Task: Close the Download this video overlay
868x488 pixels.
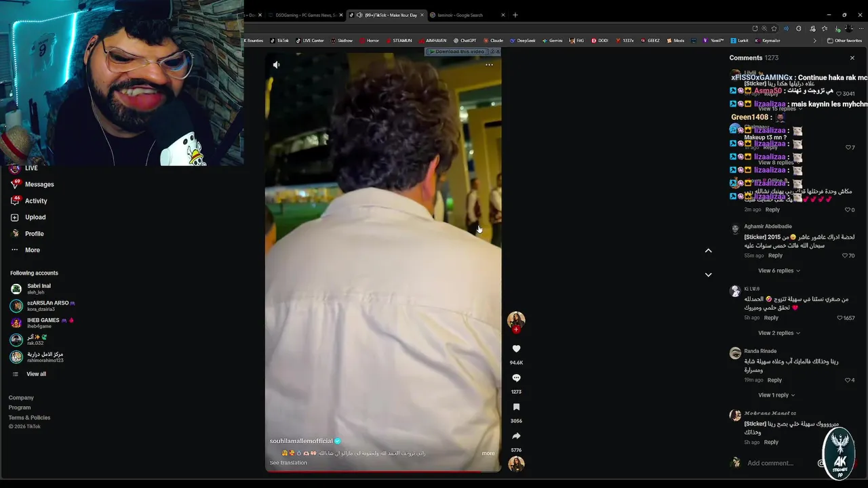Action: point(497,52)
